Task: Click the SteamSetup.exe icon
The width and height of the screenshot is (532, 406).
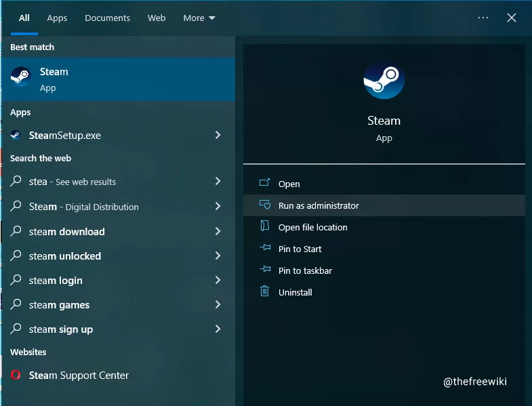Action: [16, 135]
